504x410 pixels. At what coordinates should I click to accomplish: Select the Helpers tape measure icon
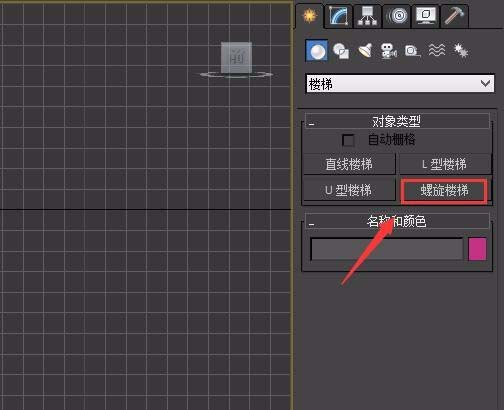(x=413, y=51)
